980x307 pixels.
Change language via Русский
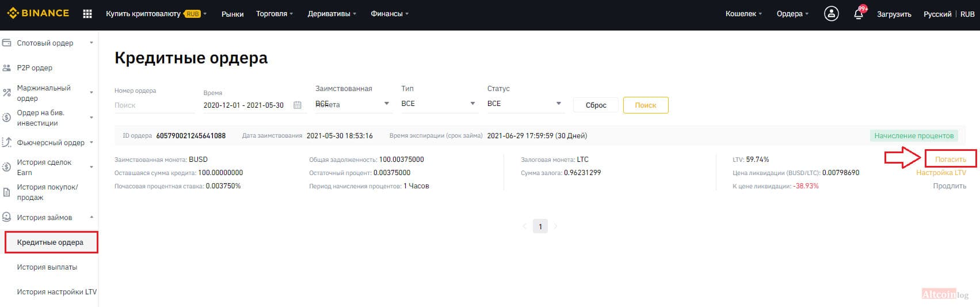937,14
